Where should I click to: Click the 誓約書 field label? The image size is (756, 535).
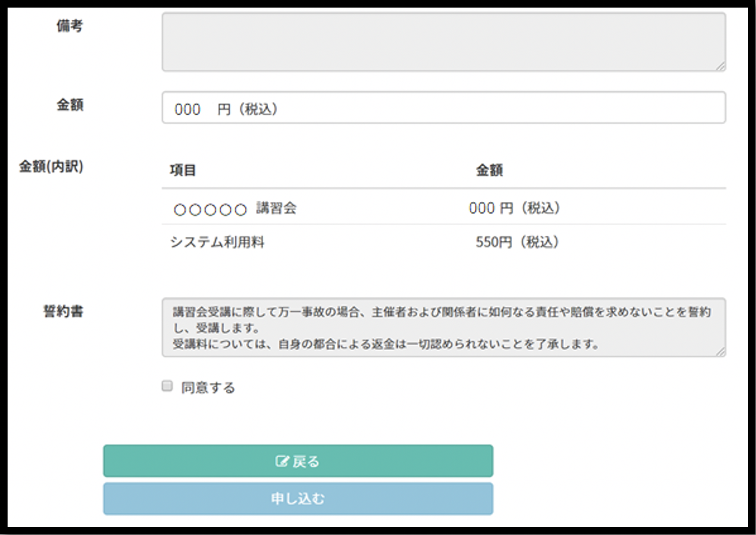(x=63, y=311)
